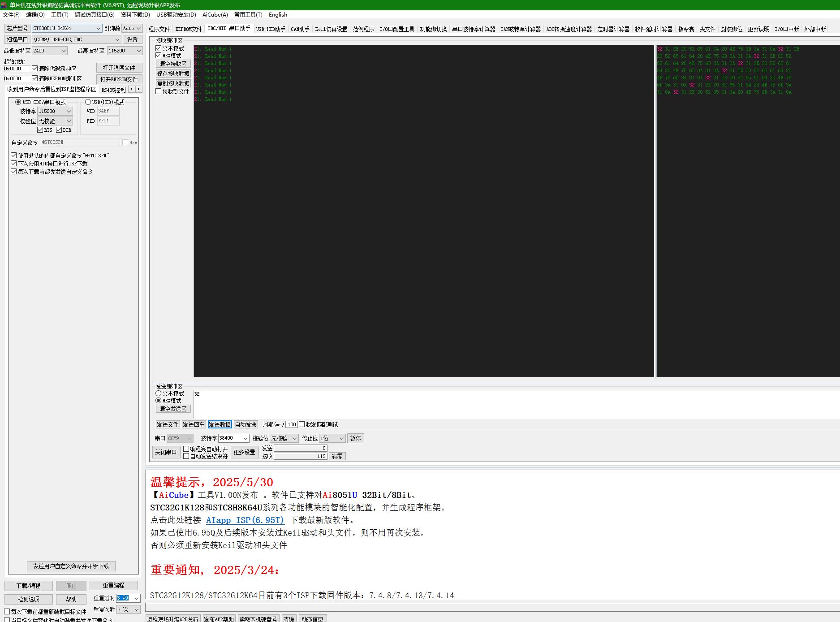Open 文件(F) menu
The width and height of the screenshot is (840, 622).
point(11,15)
